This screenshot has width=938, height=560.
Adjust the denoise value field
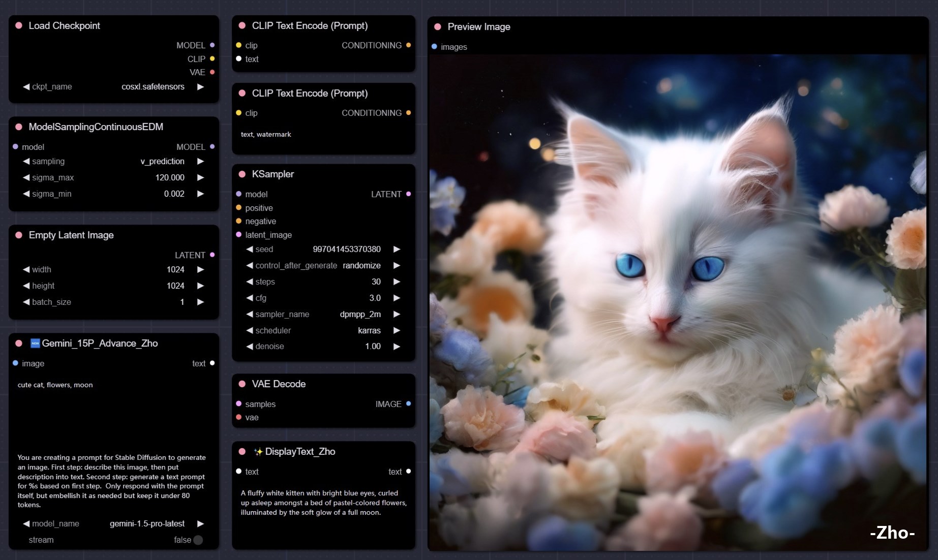323,347
